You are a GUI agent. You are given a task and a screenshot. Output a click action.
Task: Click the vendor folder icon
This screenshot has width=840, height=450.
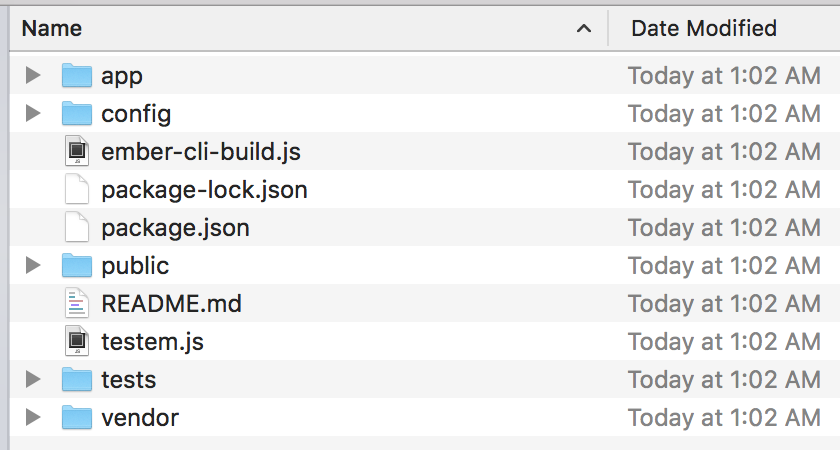77,418
